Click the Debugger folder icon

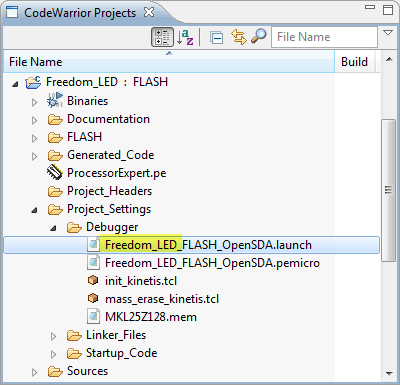pyautogui.click(x=74, y=227)
